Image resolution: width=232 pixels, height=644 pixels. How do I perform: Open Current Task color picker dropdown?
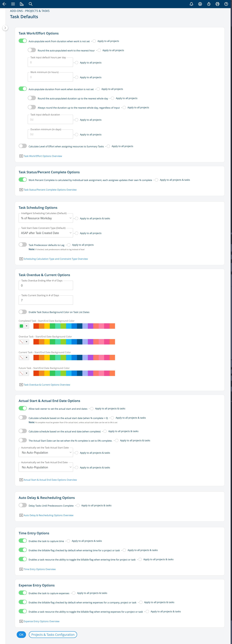point(24,358)
